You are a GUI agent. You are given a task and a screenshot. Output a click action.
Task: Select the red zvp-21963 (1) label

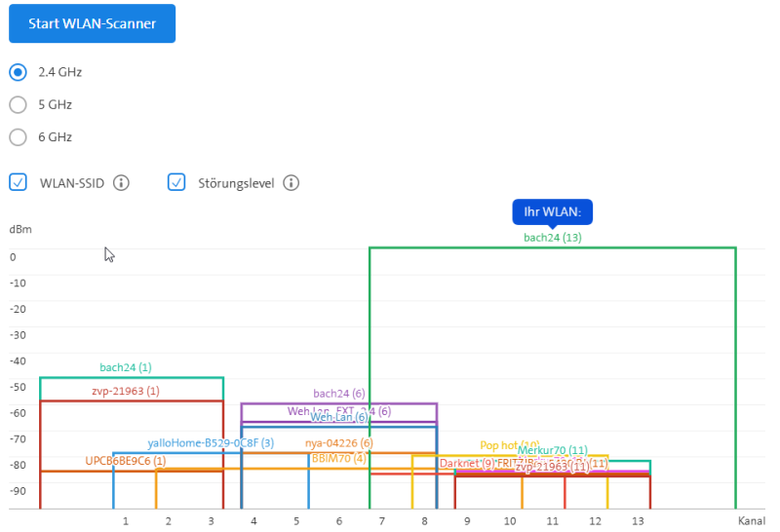click(x=126, y=391)
